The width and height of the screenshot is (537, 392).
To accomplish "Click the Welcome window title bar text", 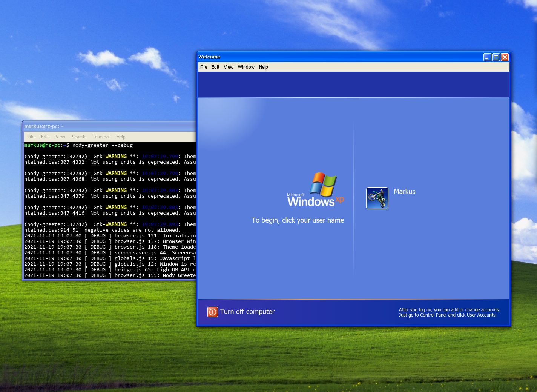I will click(209, 57).
